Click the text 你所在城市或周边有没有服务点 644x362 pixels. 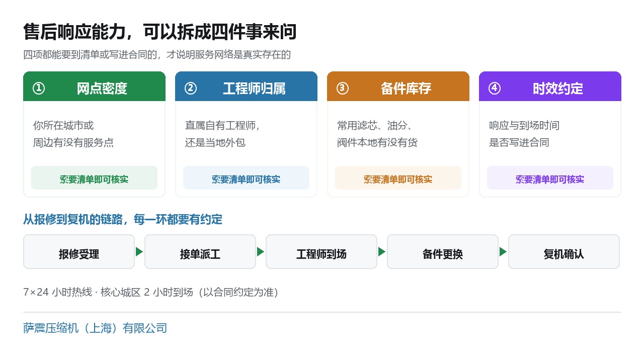(73, 134)
